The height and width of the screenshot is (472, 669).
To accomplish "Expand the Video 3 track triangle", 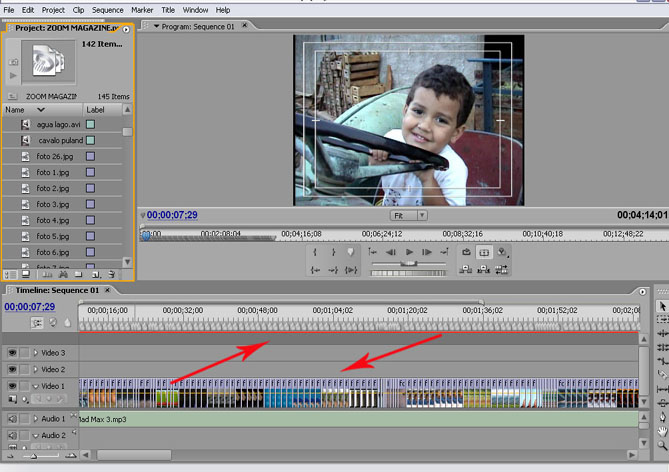I will [35, 353].
